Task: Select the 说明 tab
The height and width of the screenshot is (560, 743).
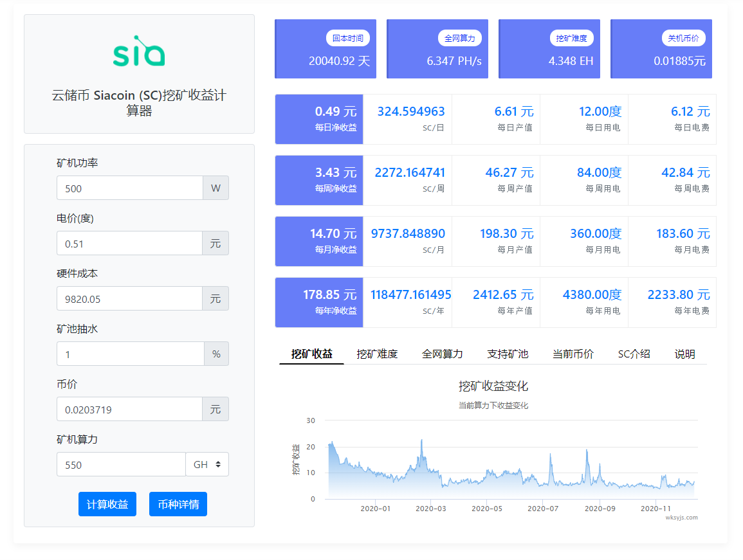Action: coord(684,354)
